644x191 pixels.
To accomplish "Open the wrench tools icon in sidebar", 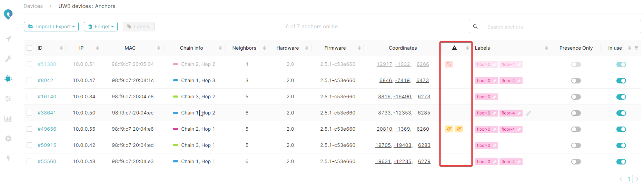I will click(8, 59).
